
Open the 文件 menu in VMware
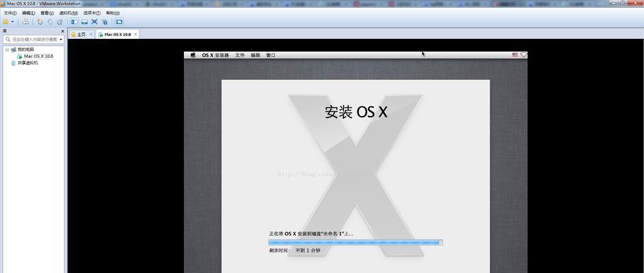pos(10,13)
